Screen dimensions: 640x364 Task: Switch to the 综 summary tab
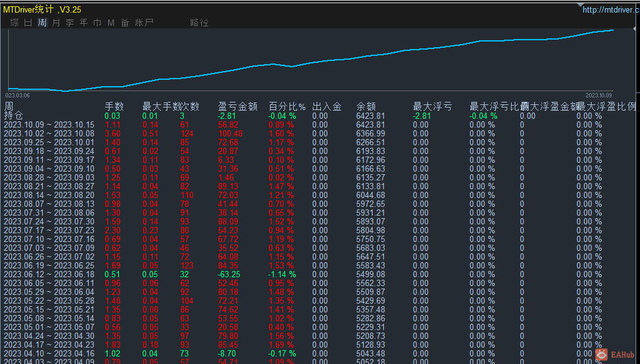point(14,23)
